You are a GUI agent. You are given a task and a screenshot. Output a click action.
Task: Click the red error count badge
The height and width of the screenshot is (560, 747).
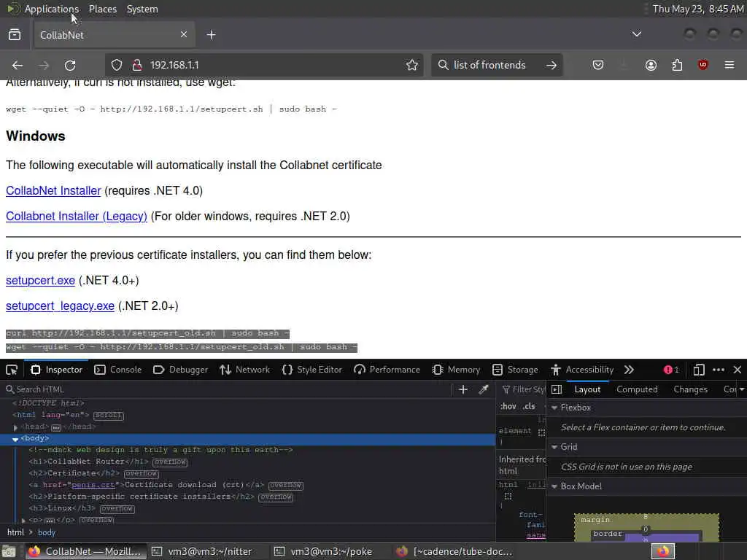pyautogui.click(x=671, y=370)
